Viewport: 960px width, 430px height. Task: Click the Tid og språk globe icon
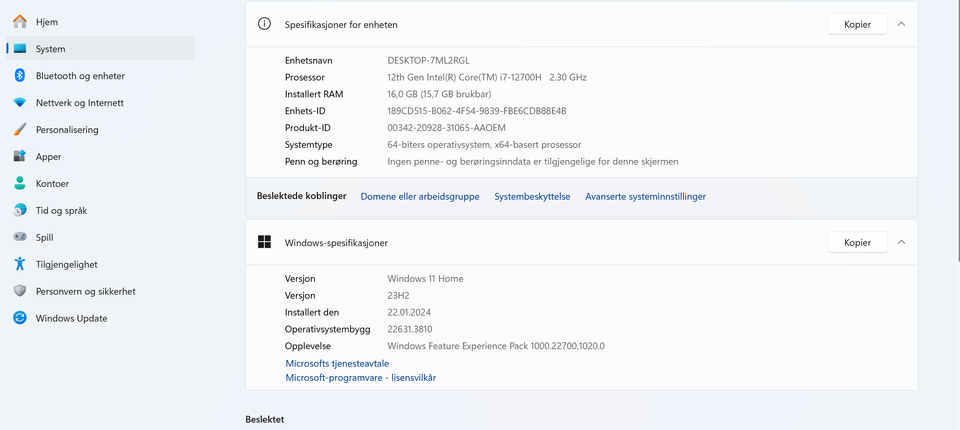(x=19, y=210)
